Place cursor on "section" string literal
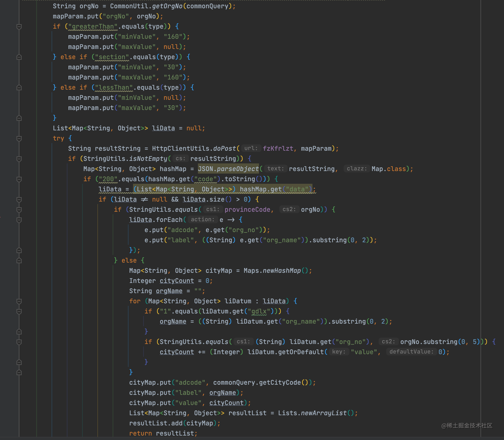The height and width of the screenshot is (440, 504). [112, 57]
